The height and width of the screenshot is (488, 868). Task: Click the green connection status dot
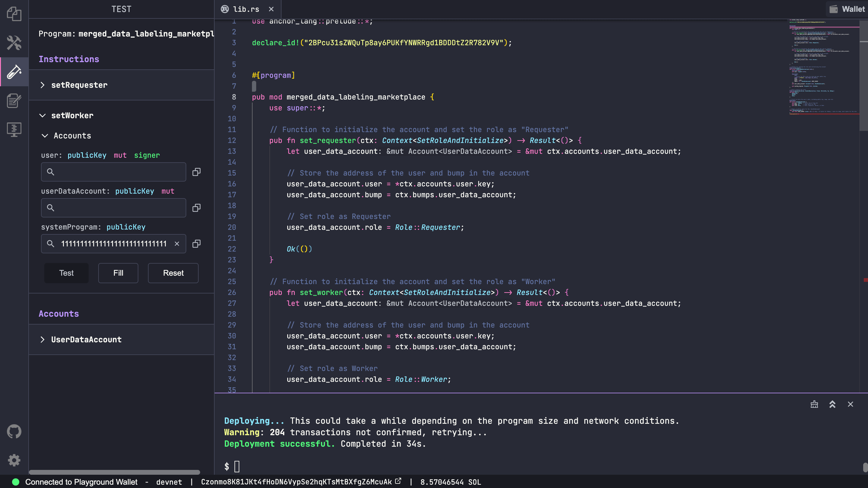(x=15, y=482)
